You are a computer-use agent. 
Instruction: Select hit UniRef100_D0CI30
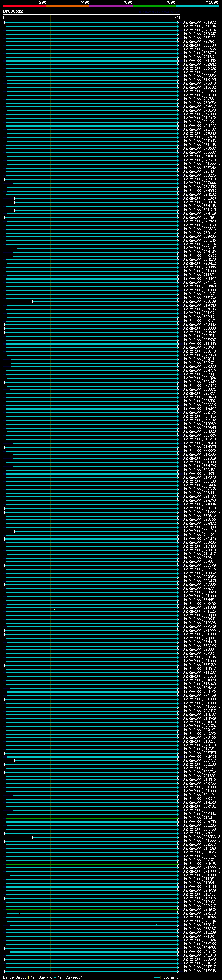[199, 46]
